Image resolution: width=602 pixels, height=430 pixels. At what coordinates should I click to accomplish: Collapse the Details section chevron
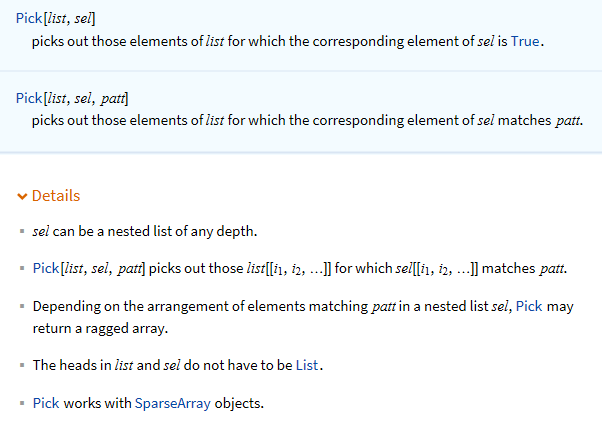point(22,197)
